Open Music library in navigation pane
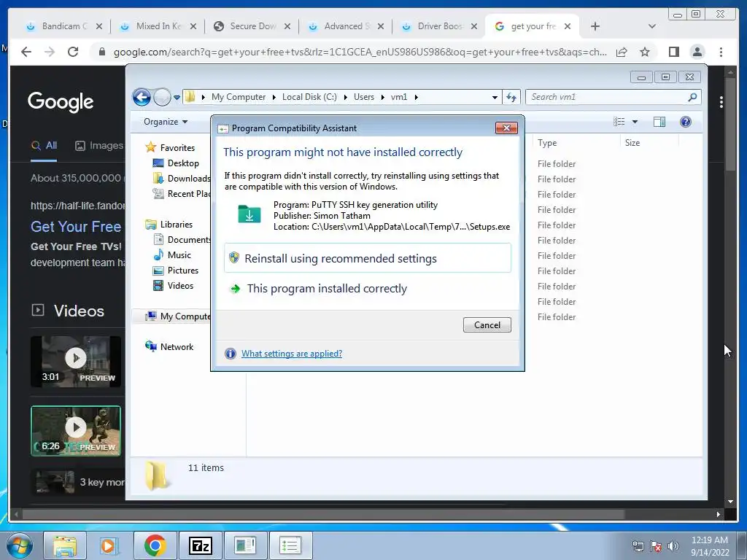This screenshot has width=747, height=560. [172, 254]
